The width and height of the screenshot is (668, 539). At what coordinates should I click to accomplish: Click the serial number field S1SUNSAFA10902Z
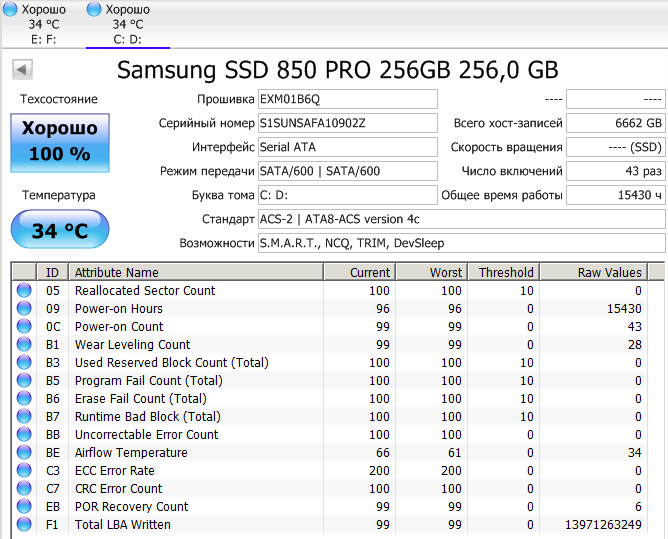click(348, 123)
